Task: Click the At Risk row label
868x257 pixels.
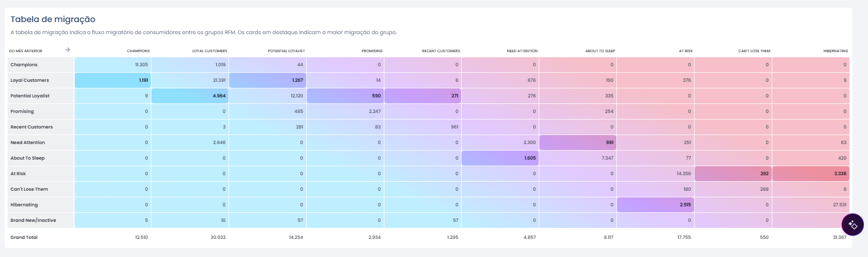Action: coord(18,174)
